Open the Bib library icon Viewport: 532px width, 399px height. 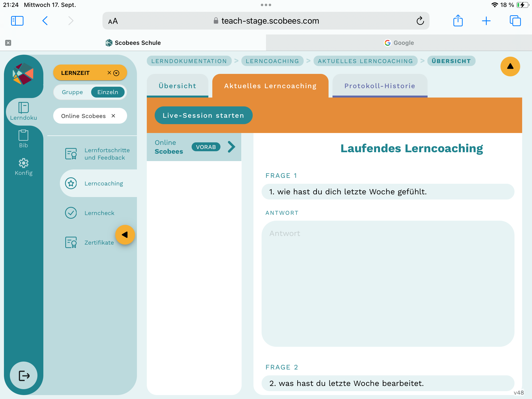coord(23,139)
